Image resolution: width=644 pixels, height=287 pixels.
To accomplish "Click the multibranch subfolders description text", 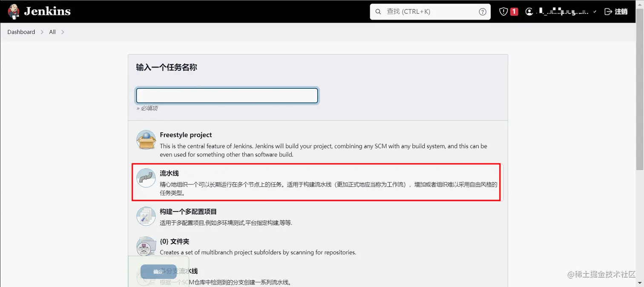I will [x=258, y=252].
